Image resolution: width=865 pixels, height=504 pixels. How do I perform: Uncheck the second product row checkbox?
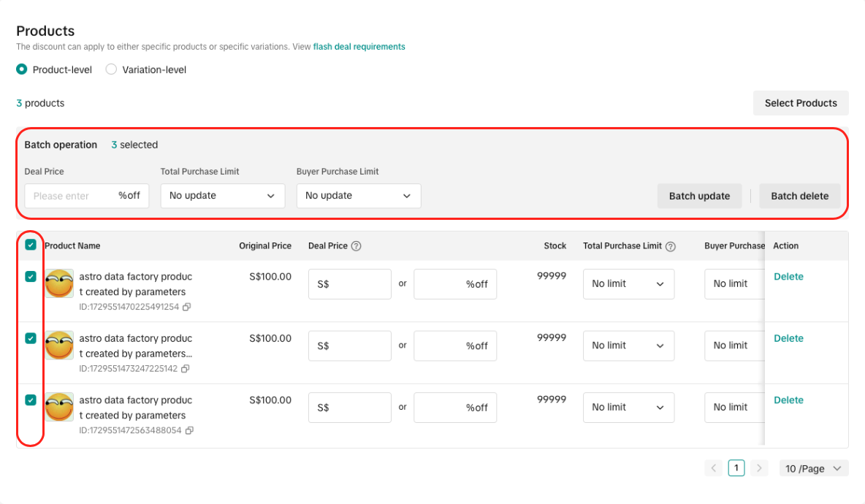pyautogui.click(x=31, y=338)
